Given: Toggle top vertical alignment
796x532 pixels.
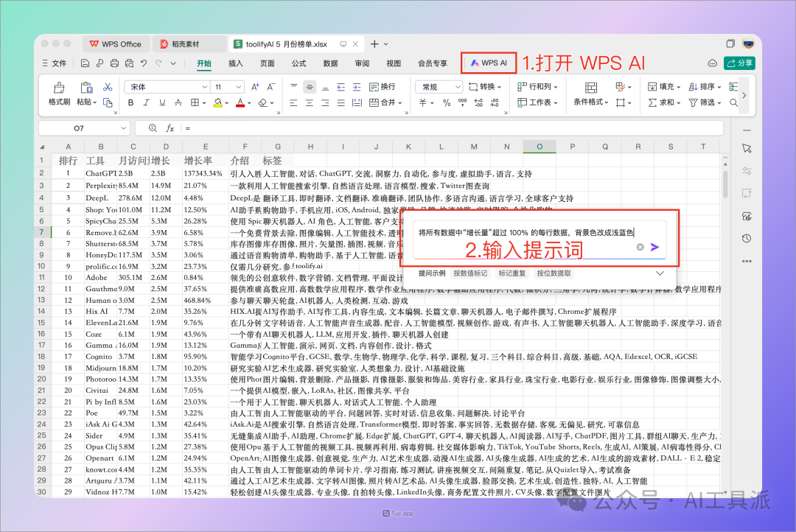Looking at the screenshot, I should (x=294, y=87).
